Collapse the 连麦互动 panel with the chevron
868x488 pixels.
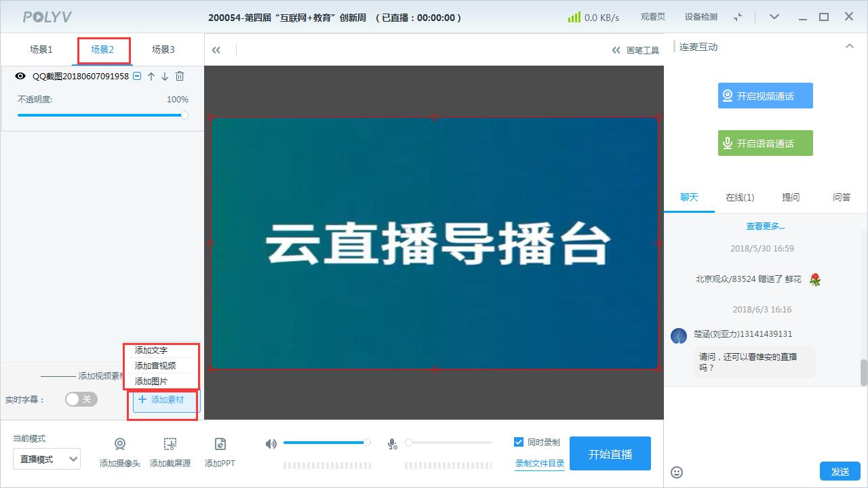pyautogui.click(x=850, y=46)
